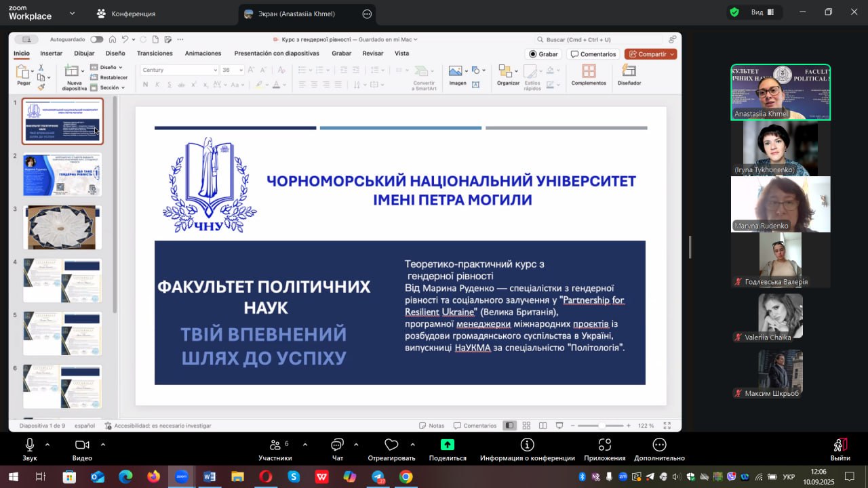Toggle the Autoguardado autosave switch
The height and width of the screenshot is (488, 868).
(x=97, y=39)
